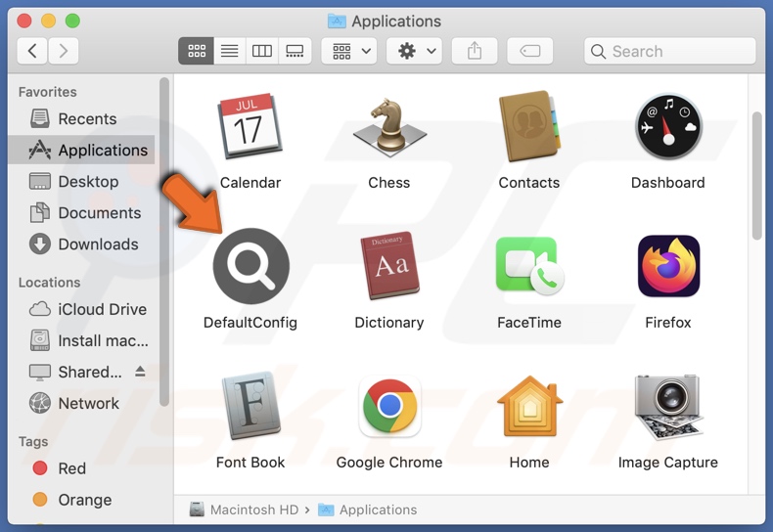Click the Search field
Image resolution: width=773 pixels, height=532 pixels.
pos(670,51)
